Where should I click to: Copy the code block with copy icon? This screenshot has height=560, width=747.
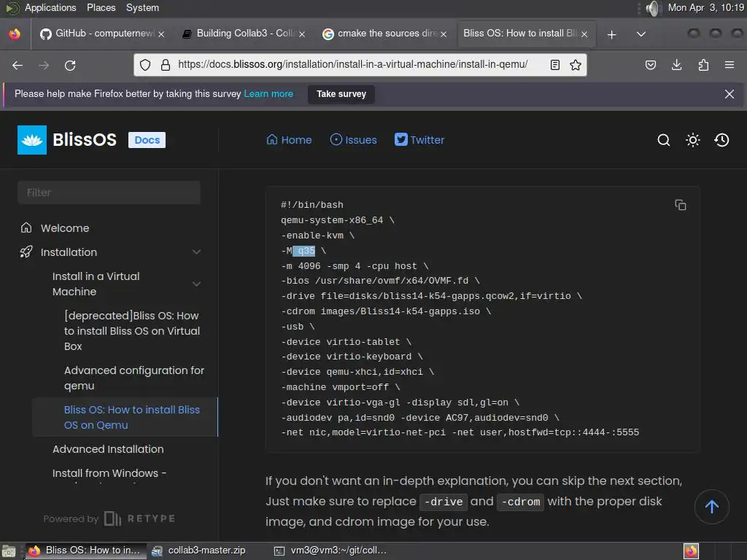pos(681,205)
